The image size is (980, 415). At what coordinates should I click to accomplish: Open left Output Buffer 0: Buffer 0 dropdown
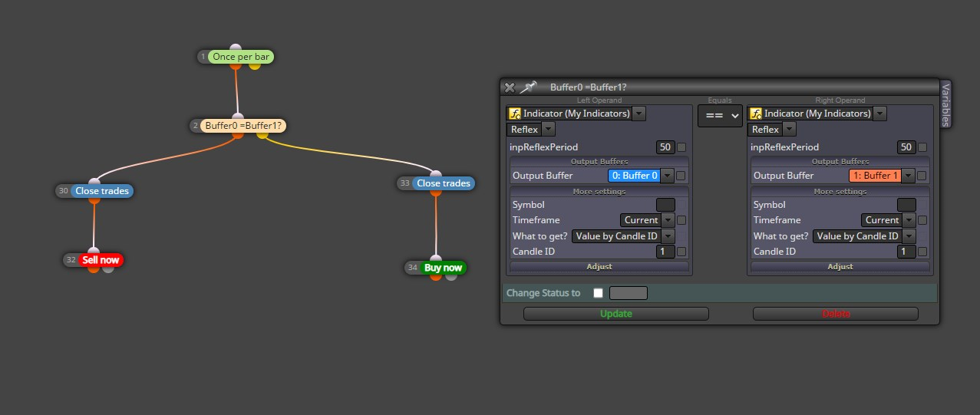coord(668,176)
